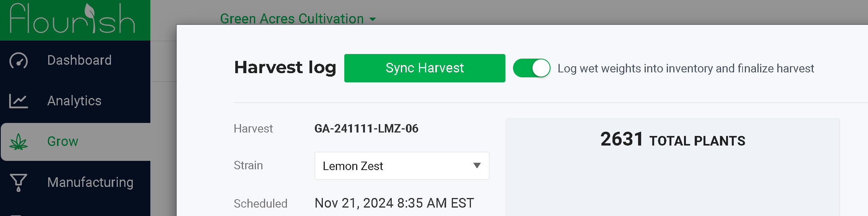Click the caret beside Green Acres Cultivation
This screenshot has width=868, height=216.
(373, 19)
